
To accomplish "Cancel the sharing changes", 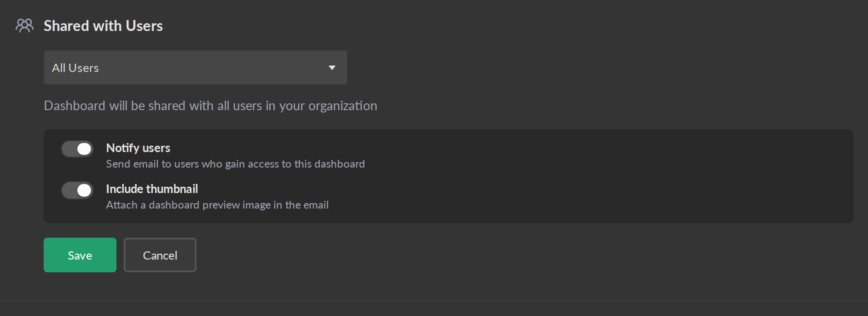I will click(x=160, y=255).
